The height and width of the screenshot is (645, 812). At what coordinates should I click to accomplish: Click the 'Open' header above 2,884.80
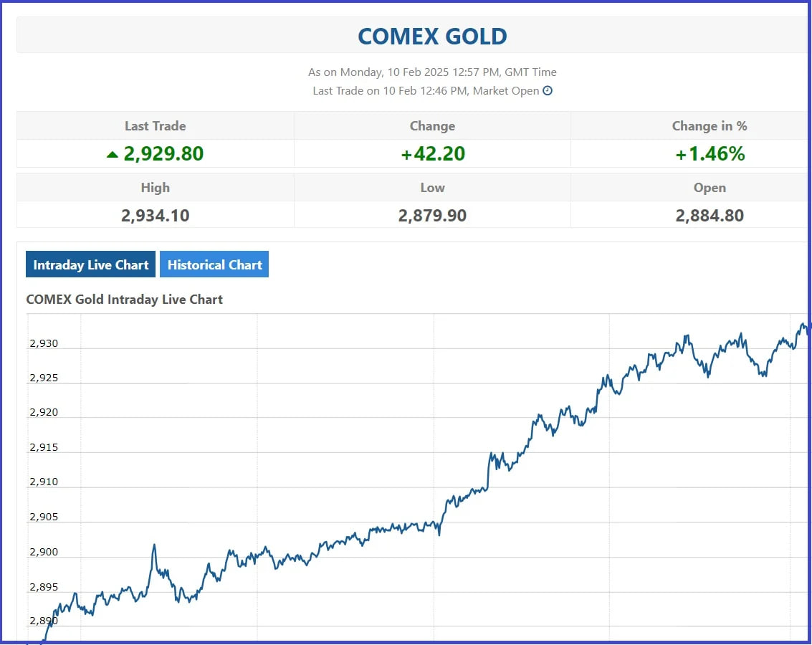710,187
